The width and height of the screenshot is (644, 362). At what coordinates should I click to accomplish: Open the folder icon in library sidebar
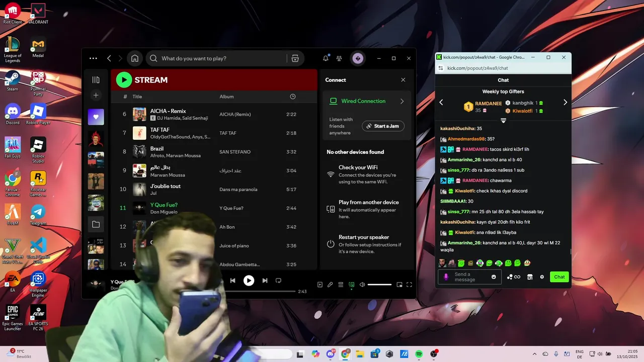pyautogui.click(x=96, y=224)
